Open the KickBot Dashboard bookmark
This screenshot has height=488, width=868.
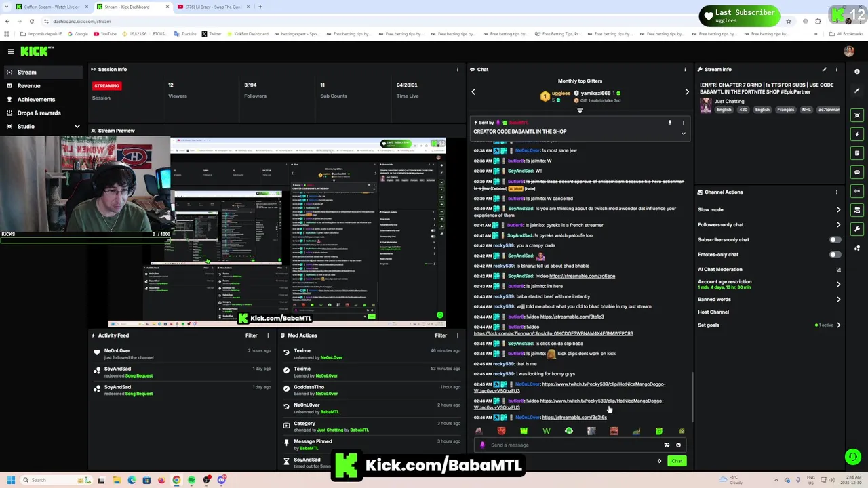coord(248,34)
